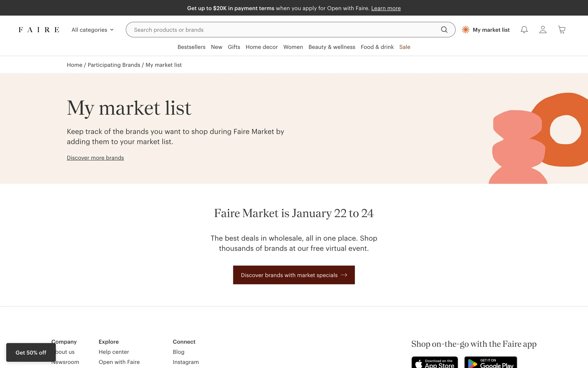Go to Home decor category
588x368 pixels.
pos(262,47)
